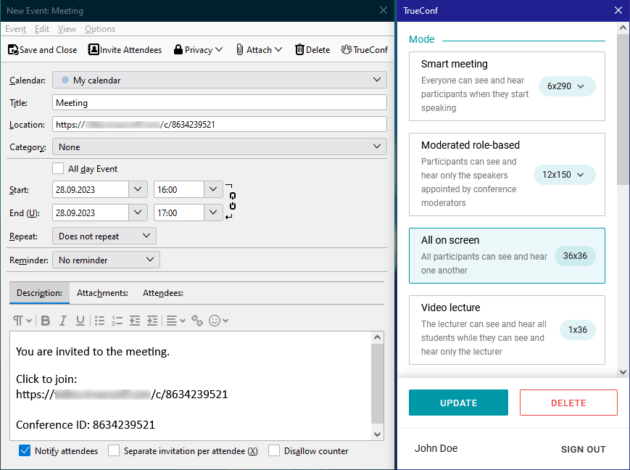Image resolution: width=630 pixels, height=470 pixels.
Task: Click the Location URL field
Action: coord(219,125)
